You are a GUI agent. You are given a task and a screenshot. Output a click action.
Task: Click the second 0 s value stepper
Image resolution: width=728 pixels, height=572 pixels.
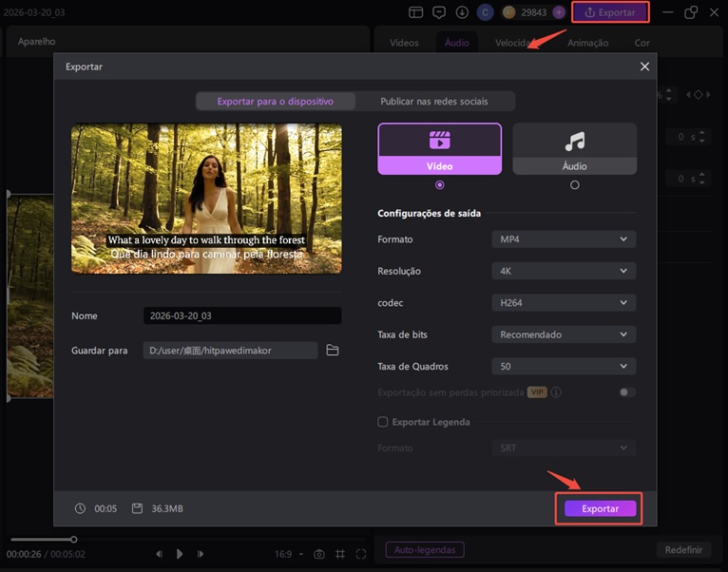(x=701, y=179)
